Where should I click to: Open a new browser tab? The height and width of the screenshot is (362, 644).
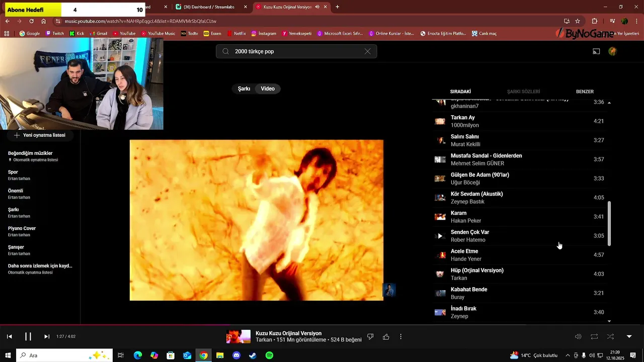tap(337, 7)
